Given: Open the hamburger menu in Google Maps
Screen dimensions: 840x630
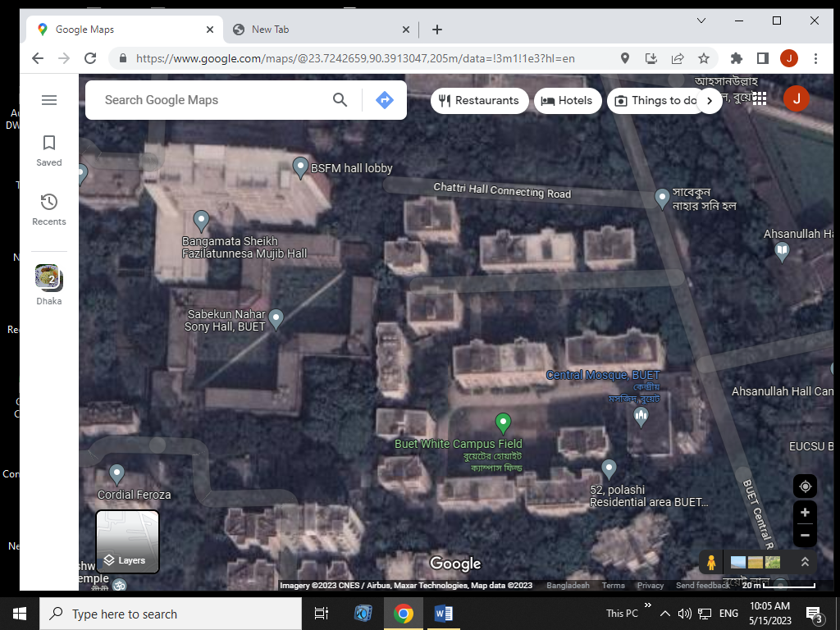Looking at the screenshot, I should pos(49,99).
